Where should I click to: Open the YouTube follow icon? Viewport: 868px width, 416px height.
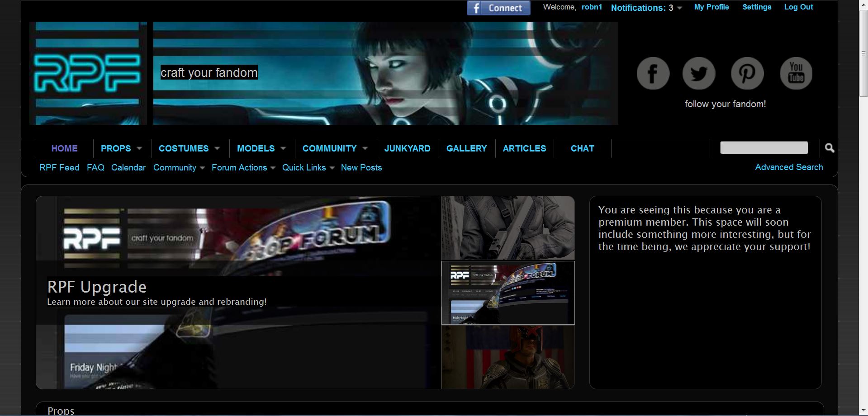tap(796, 73)
